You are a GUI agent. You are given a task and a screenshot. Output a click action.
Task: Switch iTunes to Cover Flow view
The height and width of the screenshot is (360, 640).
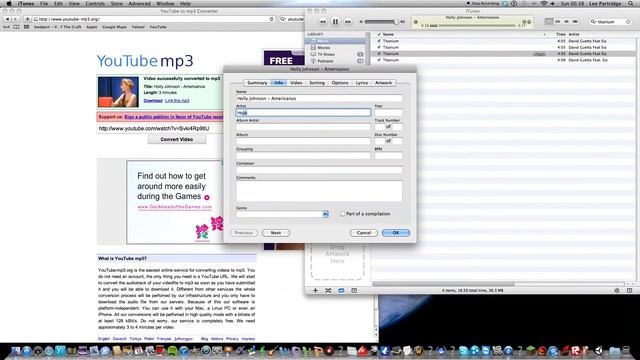tap(575, 21)
